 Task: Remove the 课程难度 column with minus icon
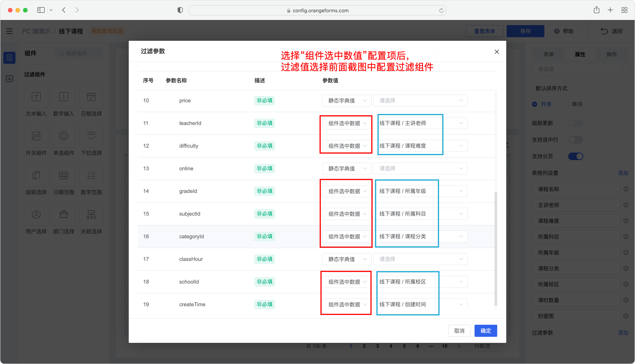point(626,221)
